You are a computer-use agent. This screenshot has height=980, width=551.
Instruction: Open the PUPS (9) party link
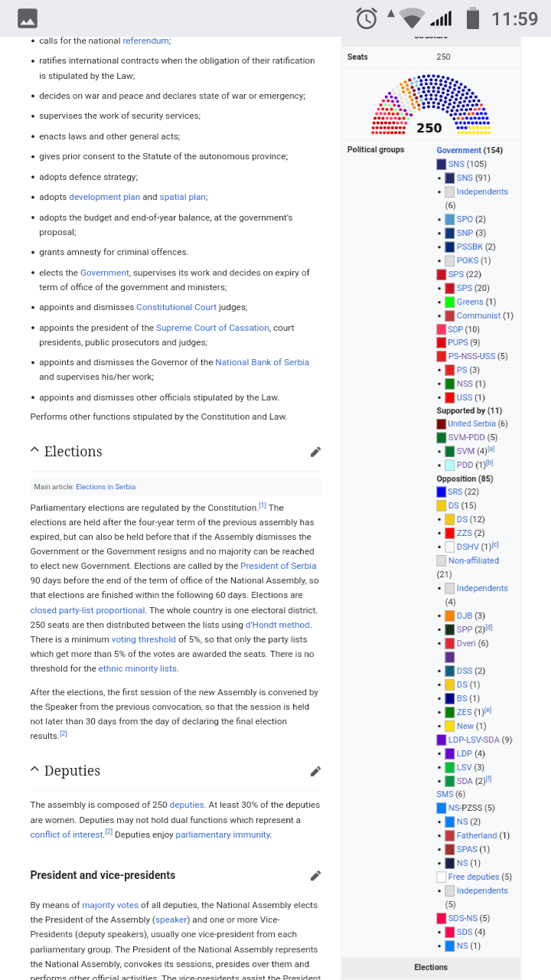[x=458, y=342]
